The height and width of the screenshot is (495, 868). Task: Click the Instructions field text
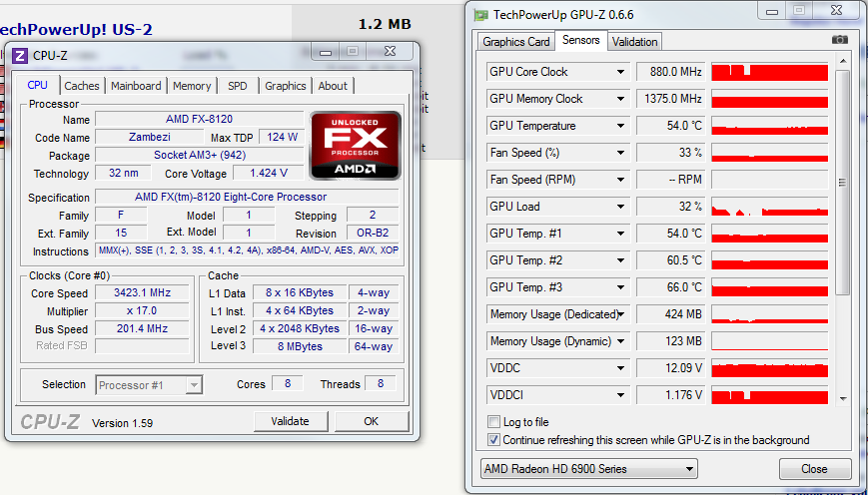(247, 250)
